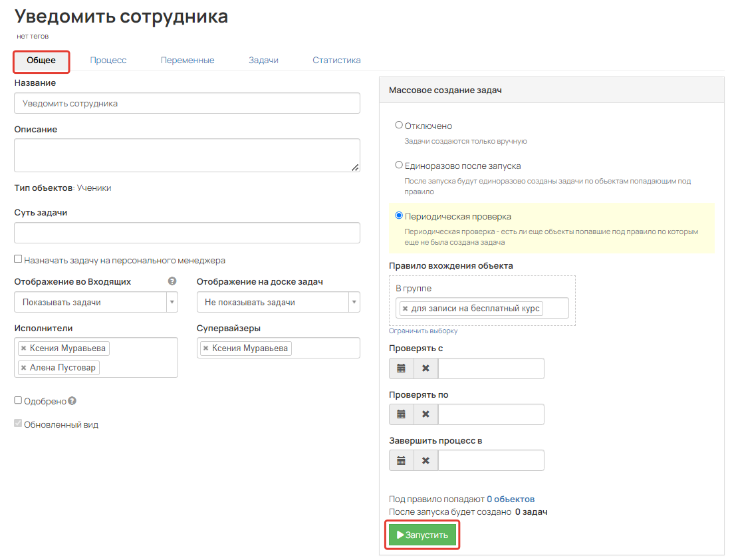The image size is (730, 560).
Task: Open calendar icon for Проверять по
Action: (401, 414)
